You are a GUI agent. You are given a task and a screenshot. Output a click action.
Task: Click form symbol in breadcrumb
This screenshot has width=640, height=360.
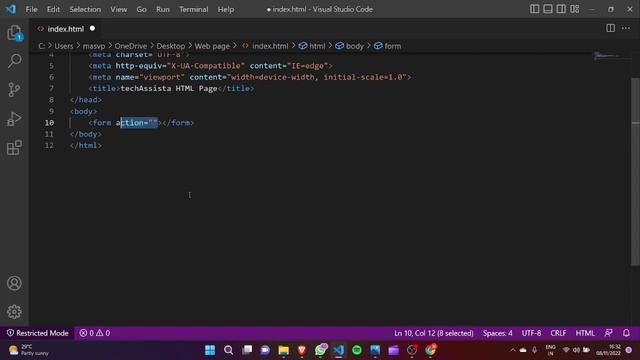tap(388, 46)
